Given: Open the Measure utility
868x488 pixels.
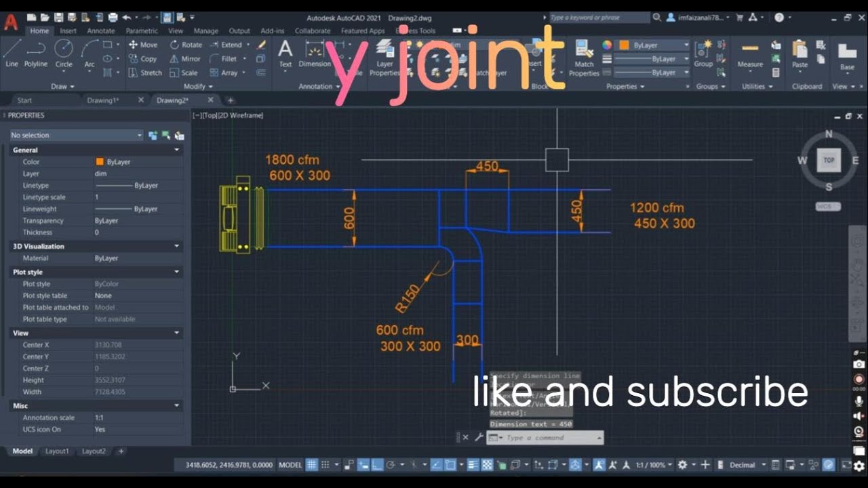Looking at the screenshot, I should (750, 53).
